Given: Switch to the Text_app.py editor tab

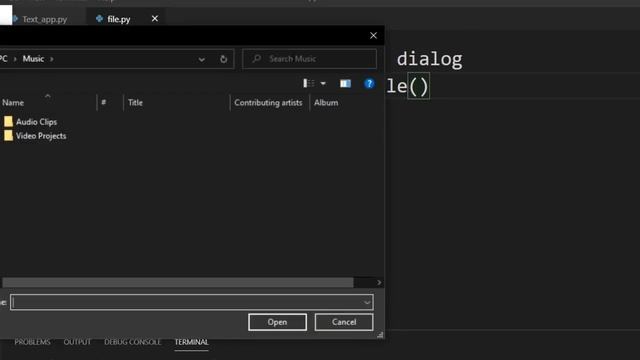Looking at the screenshot, I should (44, 19).
